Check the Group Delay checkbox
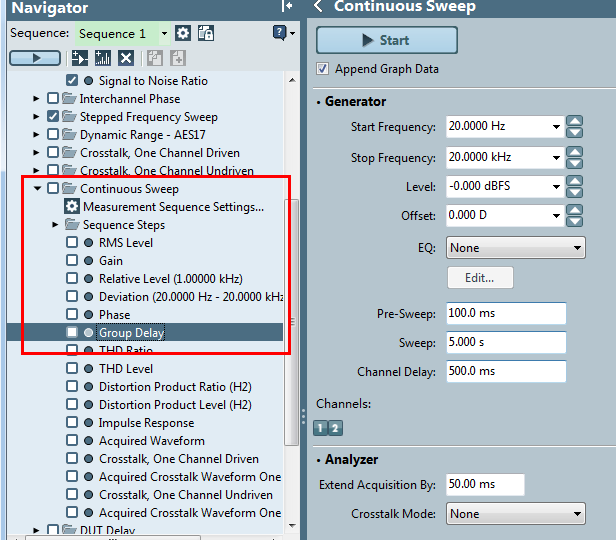Image resolution: width=616 pixels, height=540 pixels. tap(72, 332)
